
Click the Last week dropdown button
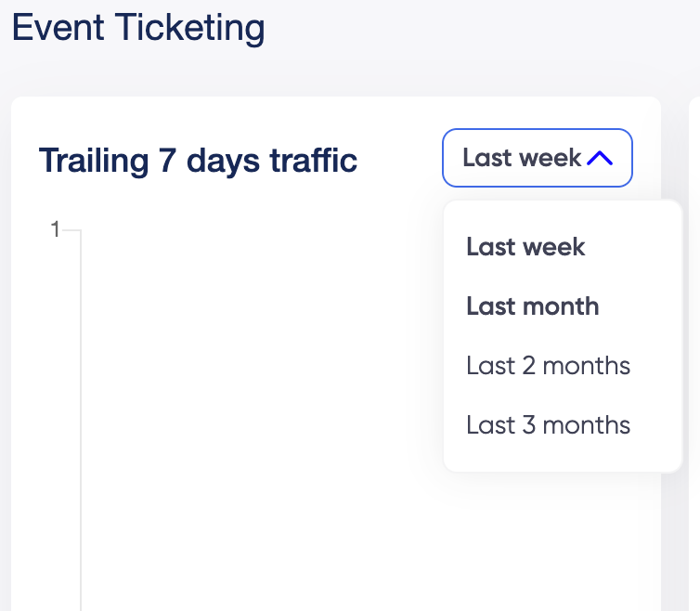point(523,158)
